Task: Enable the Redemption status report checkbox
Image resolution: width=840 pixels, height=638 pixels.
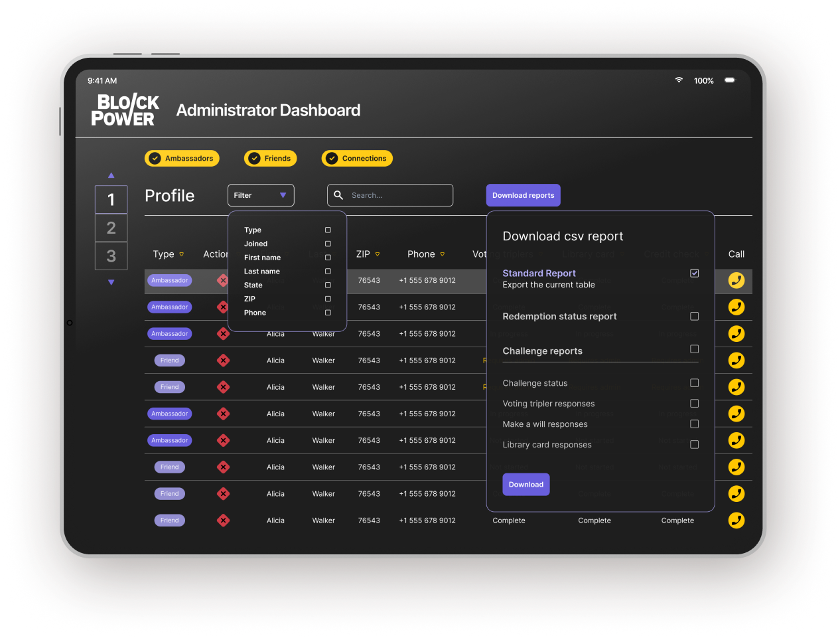Action: click(x=694, y=316)
